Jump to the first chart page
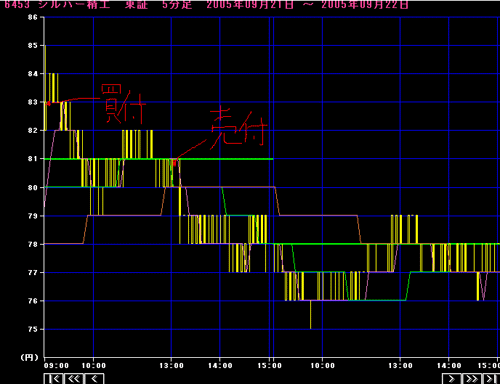 53,379
